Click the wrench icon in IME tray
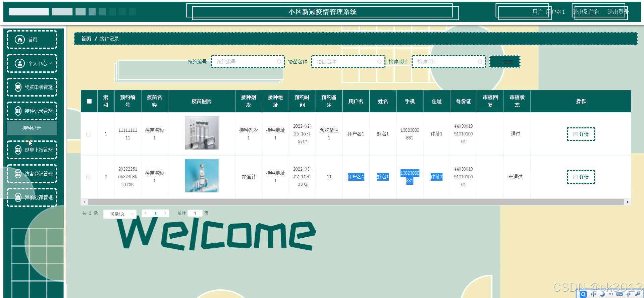 637,294
